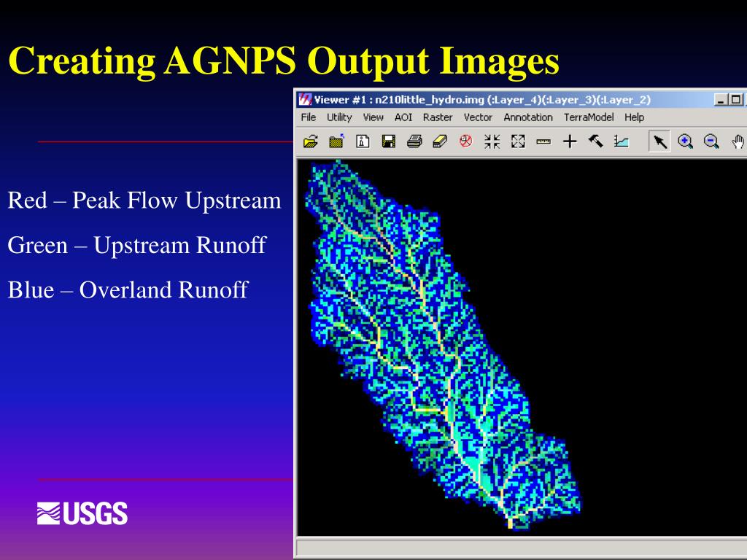Select the zoom in magnifier tool
The height and width of the screenshot is (560, 747).
click(685, 141)
